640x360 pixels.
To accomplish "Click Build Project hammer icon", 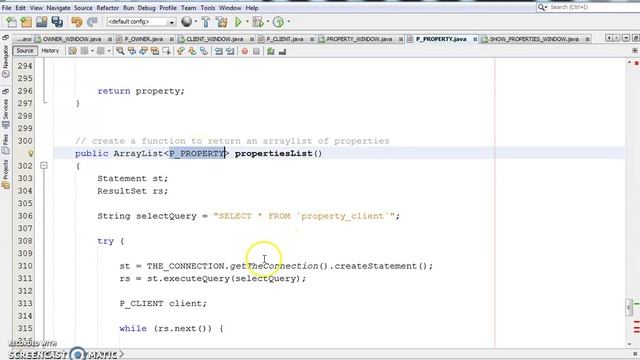I will 206,22.
